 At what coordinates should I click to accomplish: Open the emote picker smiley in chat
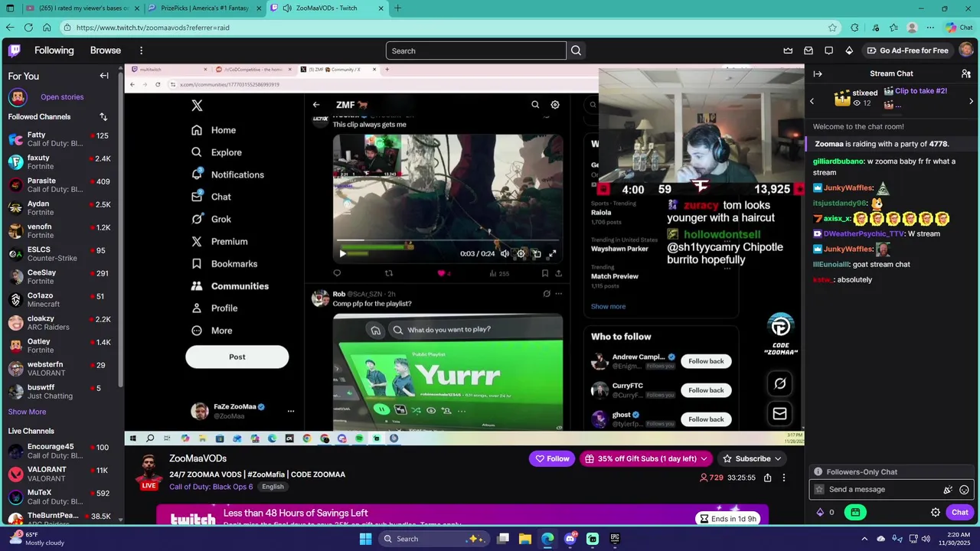[x=964, y=490]
